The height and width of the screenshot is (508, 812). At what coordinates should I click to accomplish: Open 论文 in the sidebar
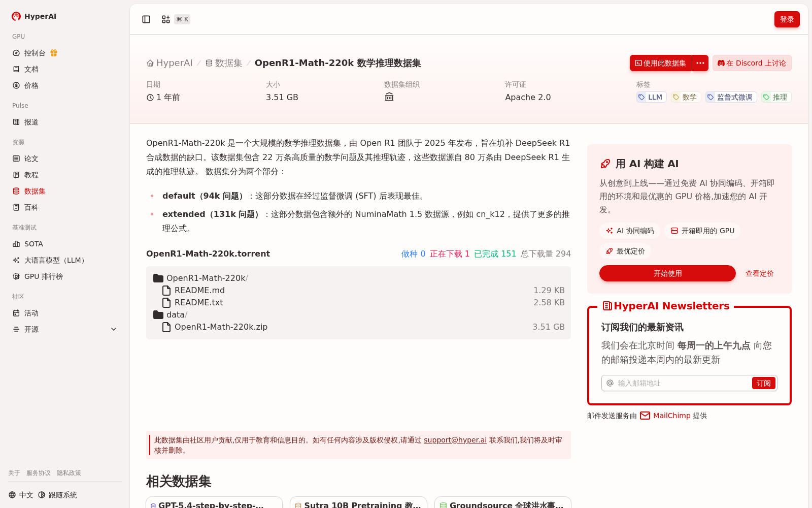coord(31,158)
